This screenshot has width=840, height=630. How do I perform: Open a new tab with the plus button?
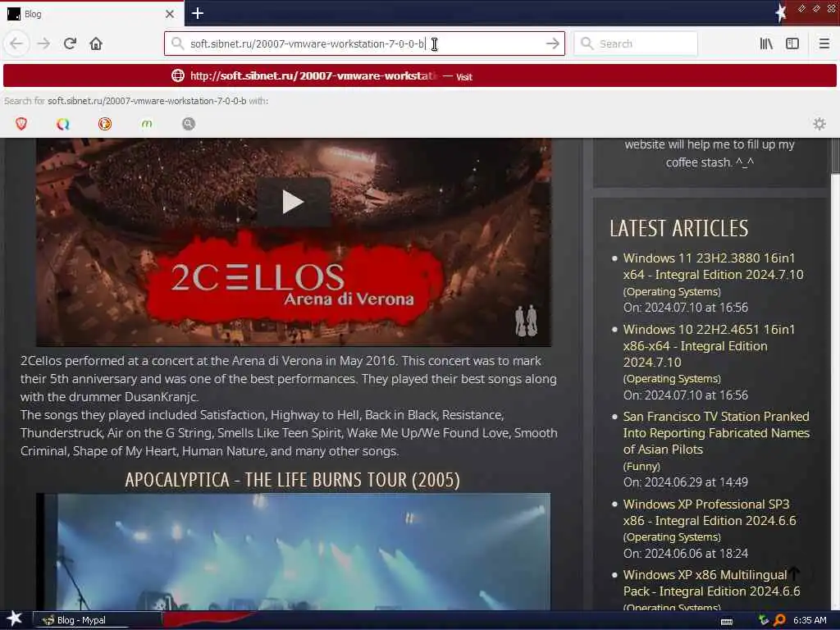click(197, 13)
